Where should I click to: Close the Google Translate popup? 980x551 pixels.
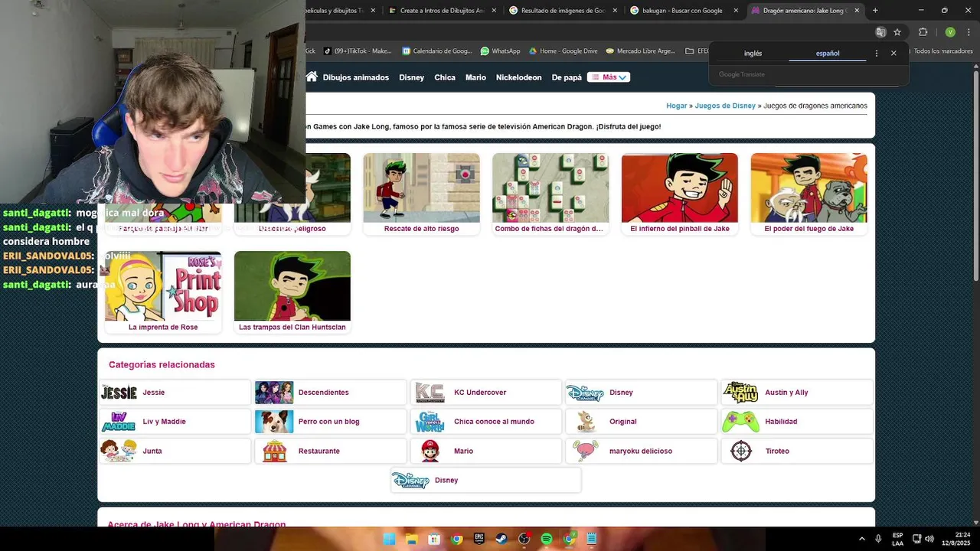pyautogui.click(x=893, y=54)
